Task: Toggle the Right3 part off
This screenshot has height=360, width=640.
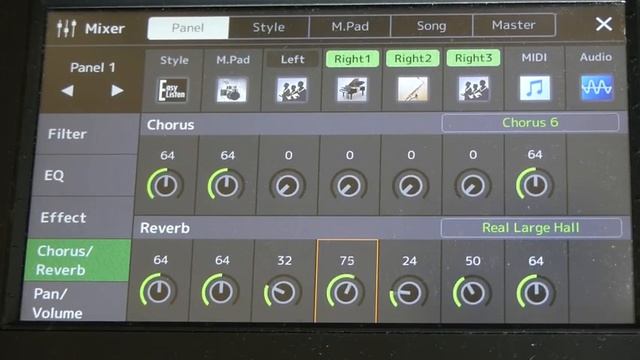Action: pyautogui.click(x=473, y=58)
